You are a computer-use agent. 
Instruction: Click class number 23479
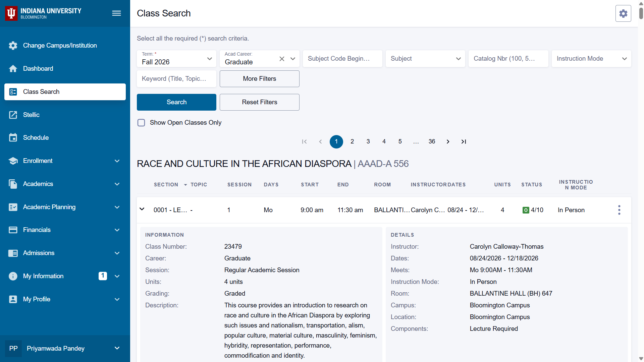click(x=233, y=247)
